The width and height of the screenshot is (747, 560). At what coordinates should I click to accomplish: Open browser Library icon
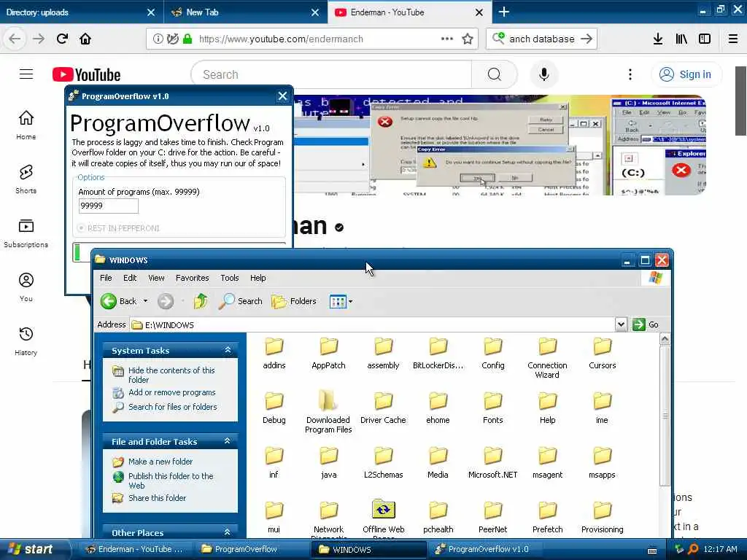pos(681,39)
